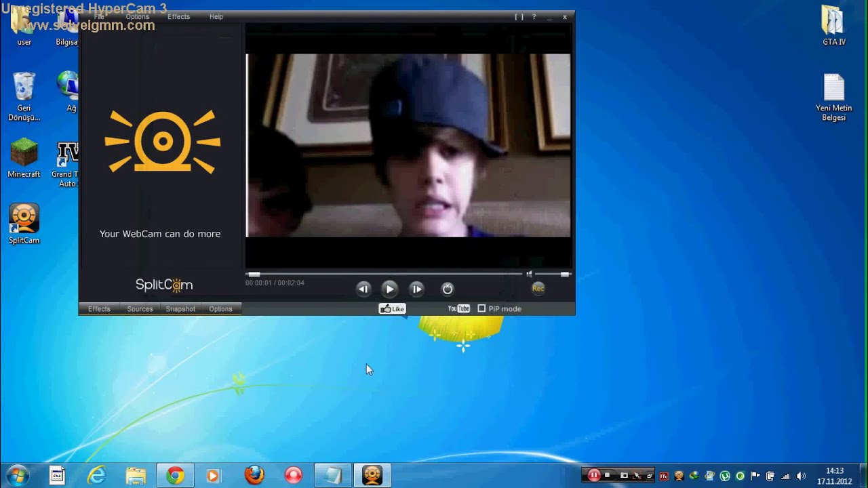Click the Facebook Like button

(392, 308)
